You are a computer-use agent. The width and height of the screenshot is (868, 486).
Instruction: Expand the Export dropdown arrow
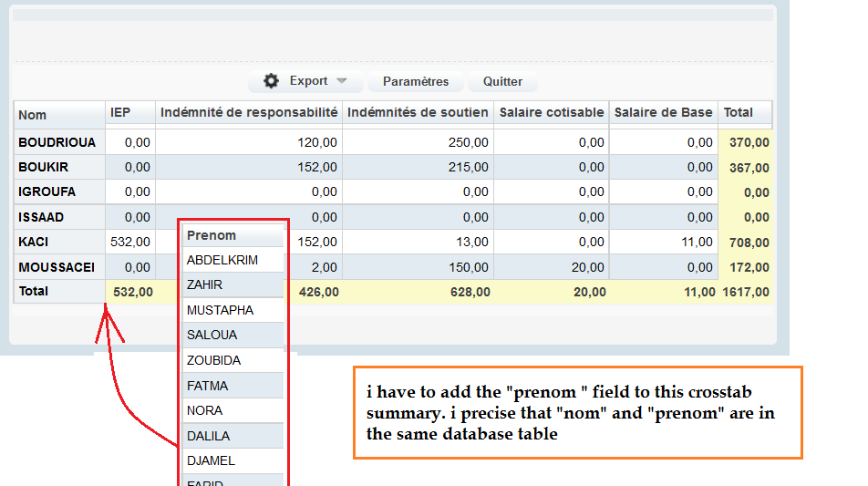tap(342, 81)
